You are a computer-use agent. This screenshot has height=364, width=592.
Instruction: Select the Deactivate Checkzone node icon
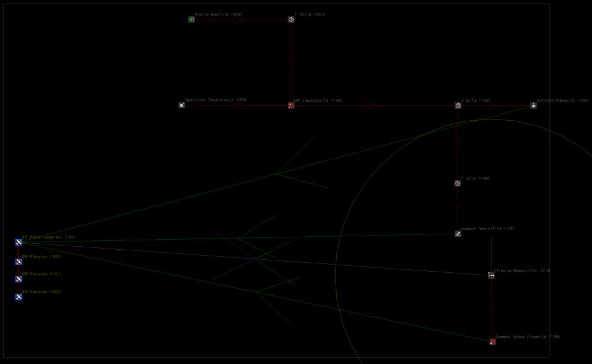pos(182,105)
